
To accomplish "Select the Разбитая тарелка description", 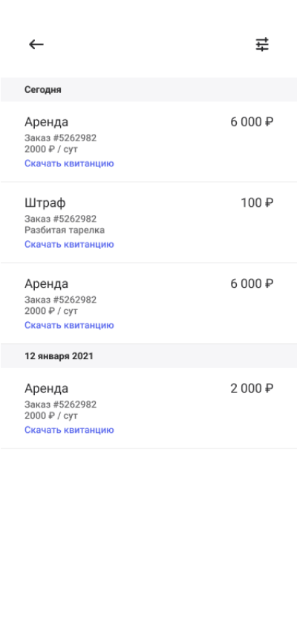I will click(65, 230).
